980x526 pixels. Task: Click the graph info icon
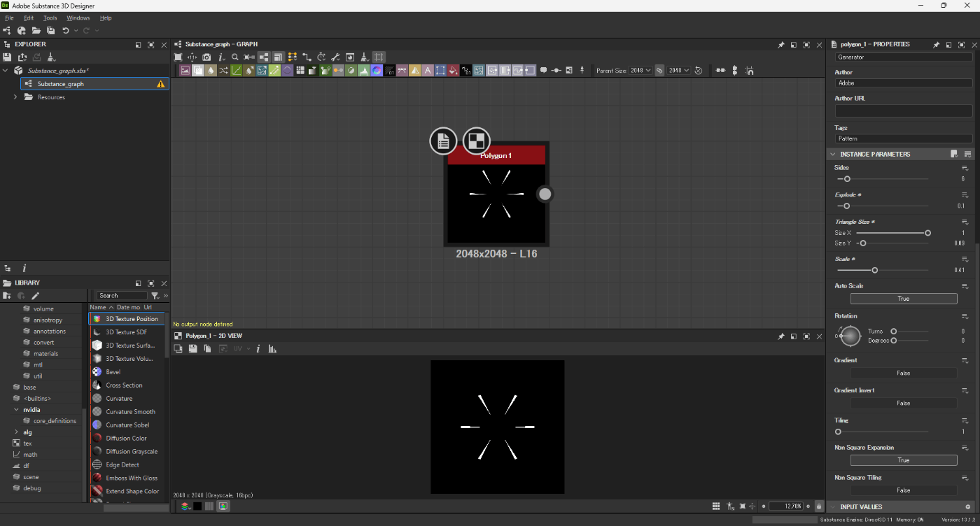pyautogui.click(x=220, y=57)
